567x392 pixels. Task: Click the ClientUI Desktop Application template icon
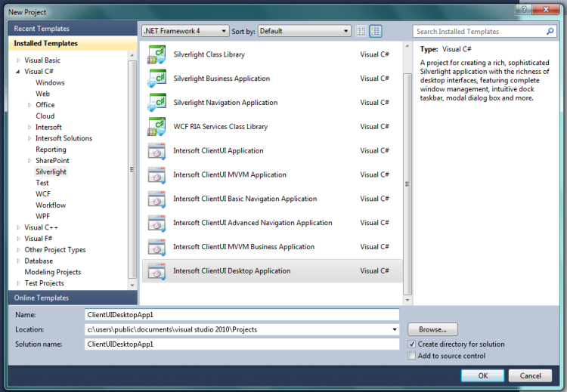click(156, 271)
